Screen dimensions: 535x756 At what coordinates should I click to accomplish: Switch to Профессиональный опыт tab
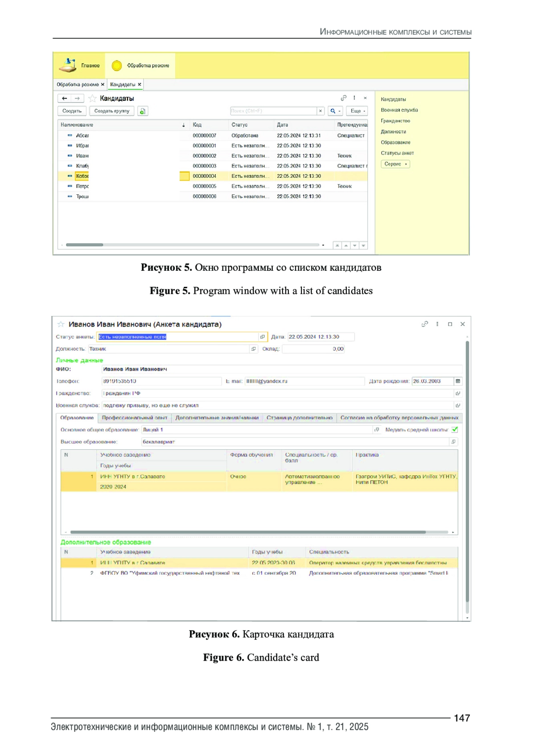coord(134,418)
